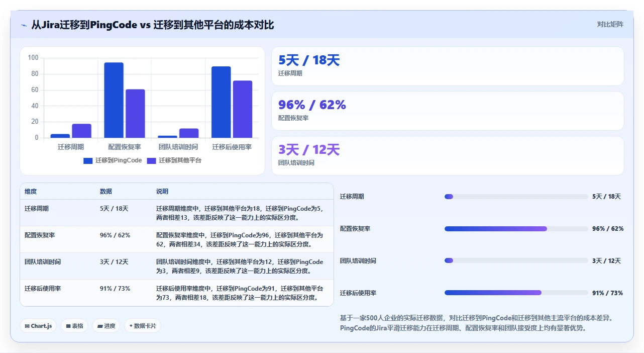Image resolution: width=644 pixels, height=353 pixels.
Task: Click the 91% / 73% progress value
Action: click(607, 293)
